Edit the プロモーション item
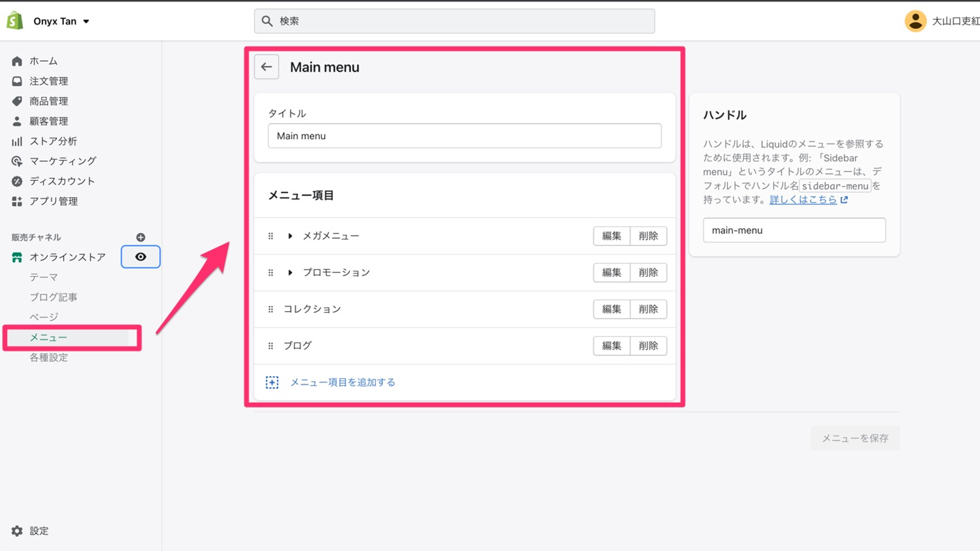980x551 pixels. (612, 273)
